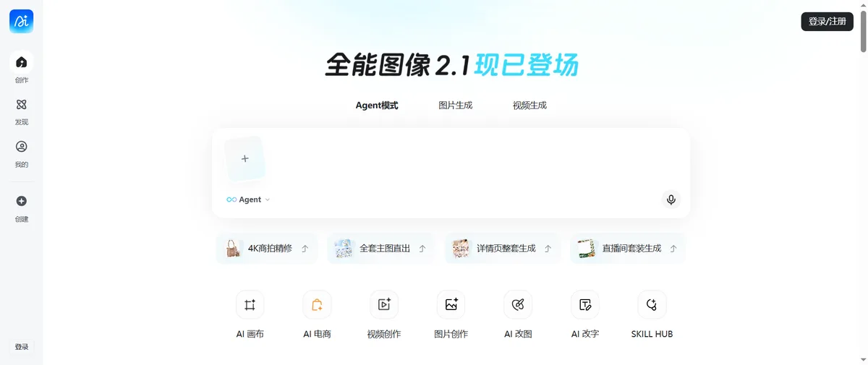Click the AI 改图 label
The image size is (868, 365).
(x=518, y=334)
